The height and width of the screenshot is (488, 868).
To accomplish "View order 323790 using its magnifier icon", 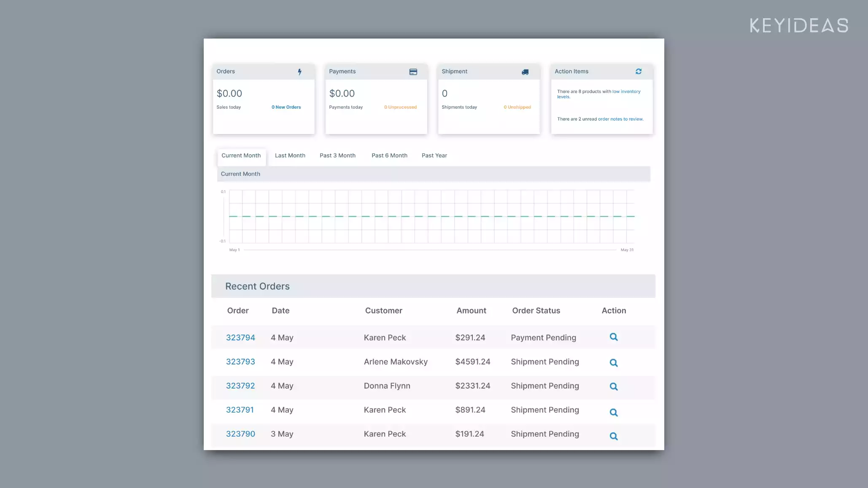I will 614,436.
